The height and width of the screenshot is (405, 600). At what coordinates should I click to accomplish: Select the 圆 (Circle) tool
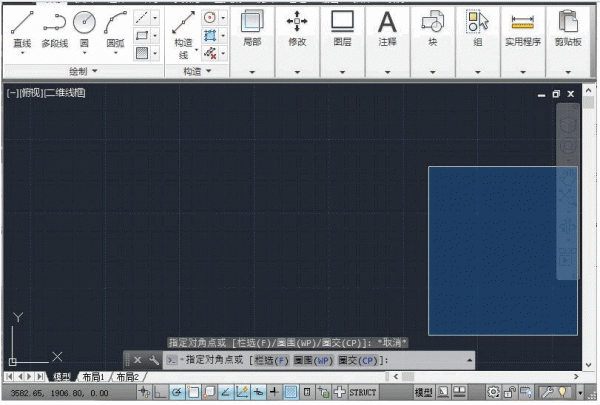(84, 29)
